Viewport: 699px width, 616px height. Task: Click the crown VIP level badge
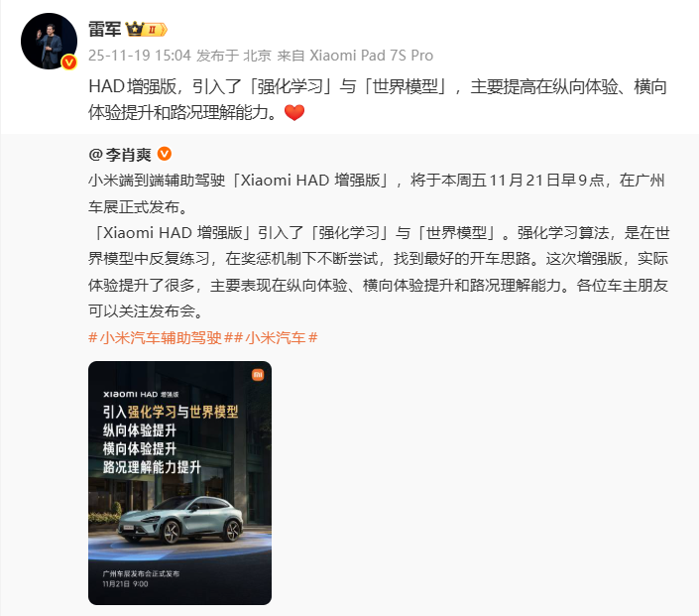click(x=147, y=30)
